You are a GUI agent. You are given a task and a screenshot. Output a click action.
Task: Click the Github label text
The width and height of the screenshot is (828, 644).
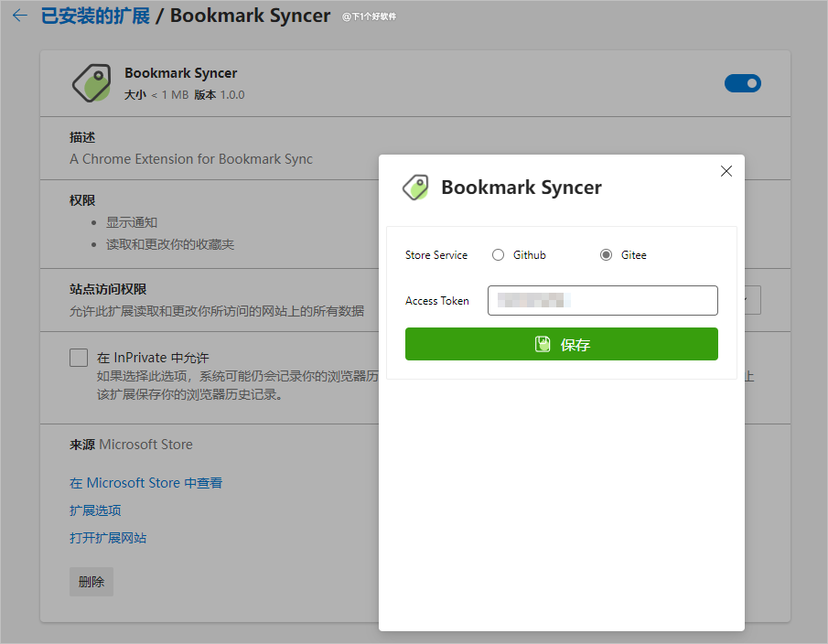click(529, 255)
